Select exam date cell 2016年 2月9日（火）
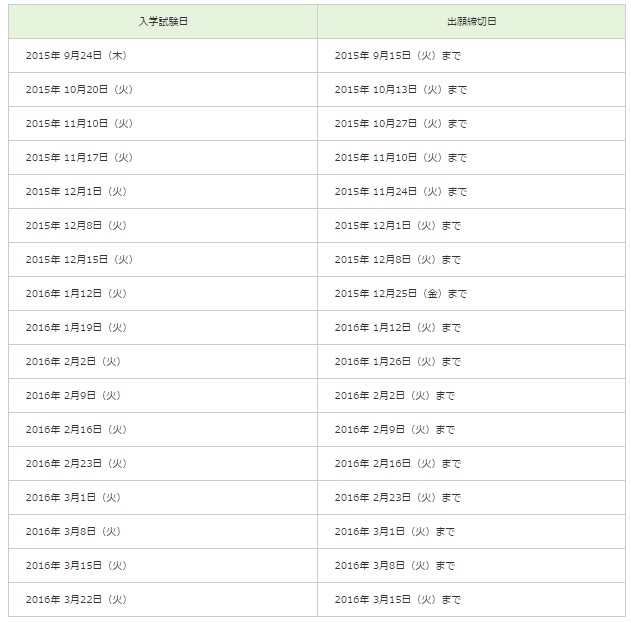Screen dimensions: 631x623 (73, 396)
